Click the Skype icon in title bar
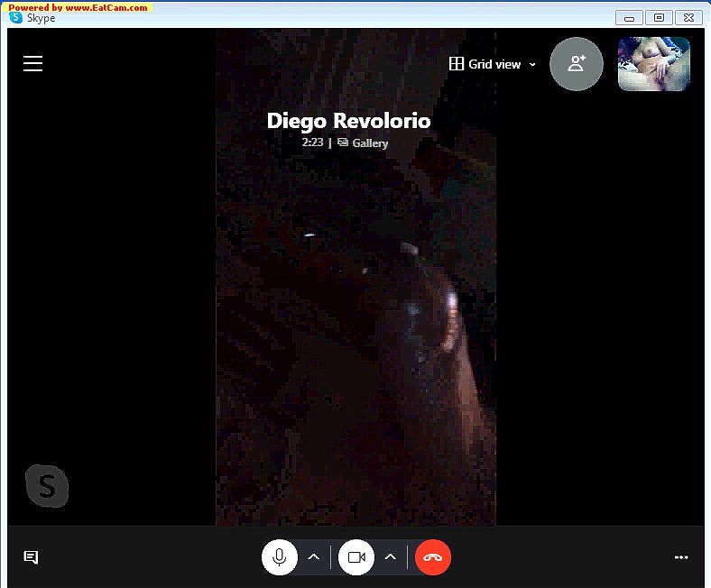Image resolution: width=711 pixels, height=588 pixels. (16, 18)
